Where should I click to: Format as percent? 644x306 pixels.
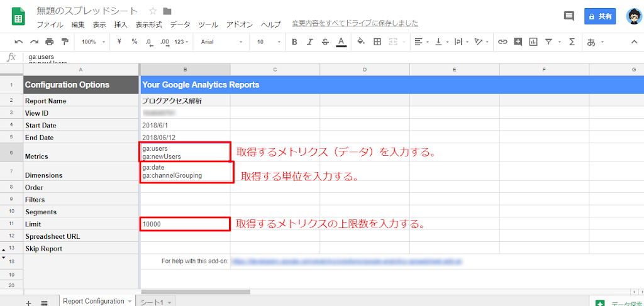pos(135,42)
